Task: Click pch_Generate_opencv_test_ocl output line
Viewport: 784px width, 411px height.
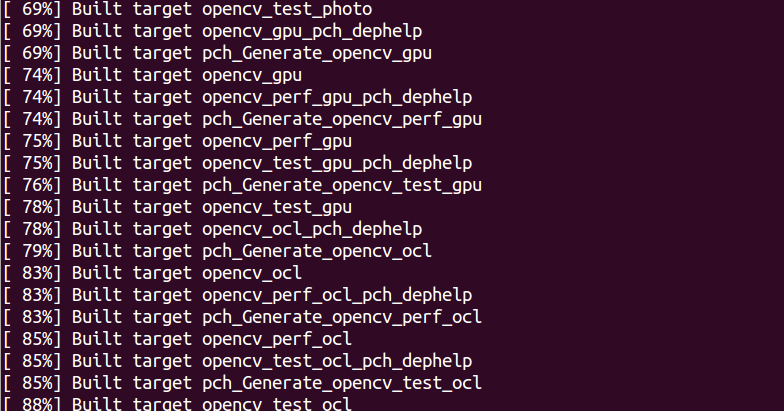Action: click(242, 384)
